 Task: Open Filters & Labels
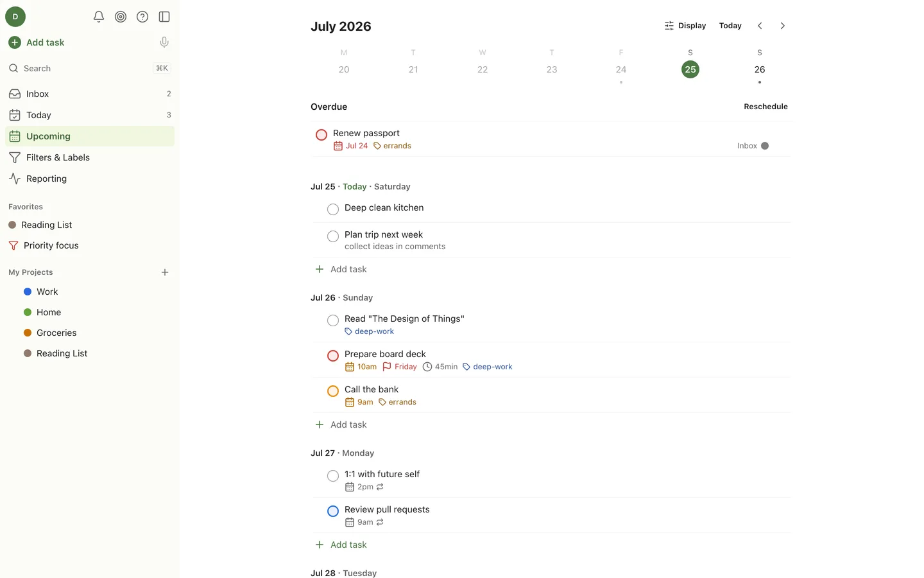click(90, 157)
